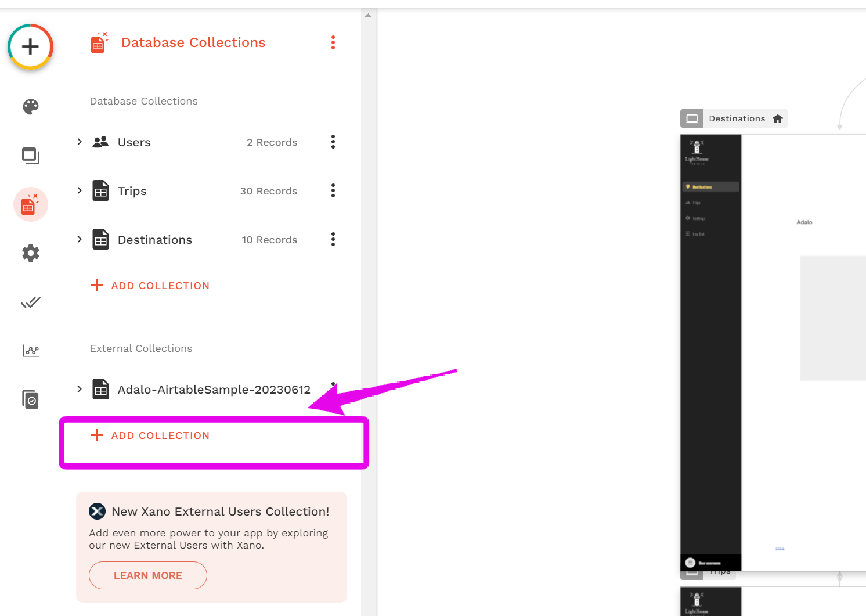
Task: Open the Branding palette panel
Action: 30,107
